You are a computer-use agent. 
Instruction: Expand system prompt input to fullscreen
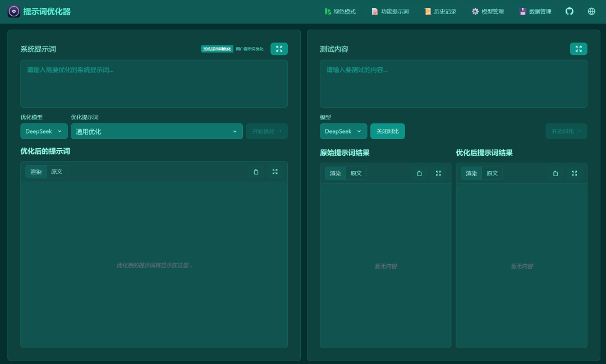tap(279, 49)
